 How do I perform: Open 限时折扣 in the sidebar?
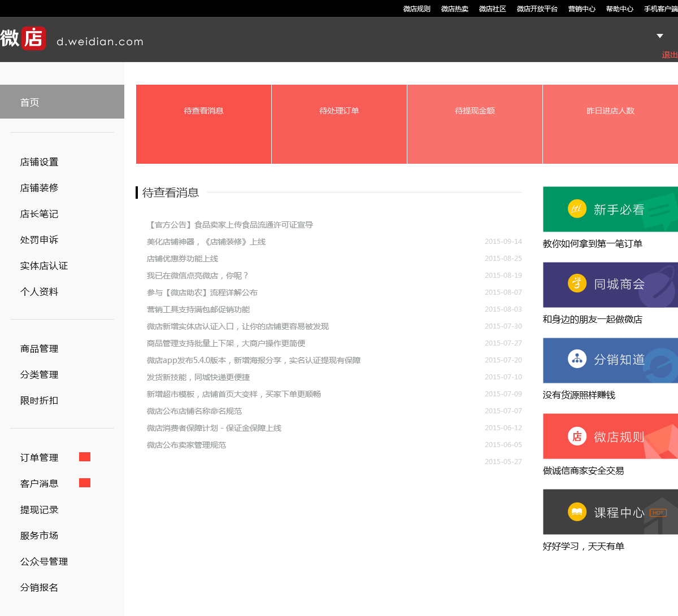coord(40,401)
